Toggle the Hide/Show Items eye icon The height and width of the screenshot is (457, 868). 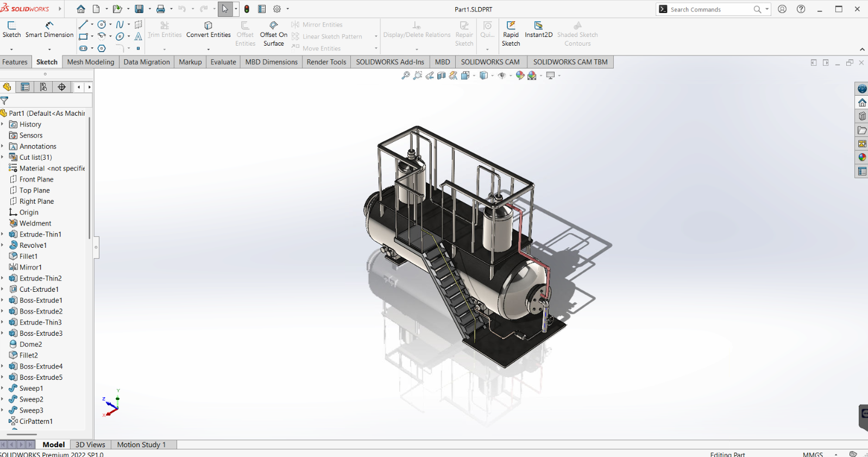501,76
